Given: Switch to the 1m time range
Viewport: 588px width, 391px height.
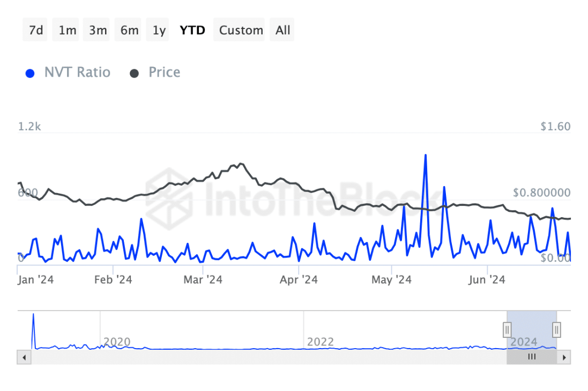Looking at the screenshot, I should (x=67, y=30).
